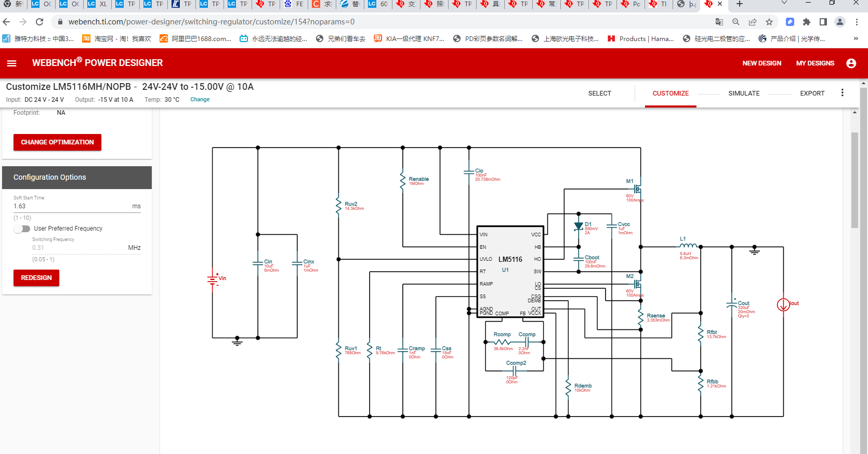Open a new browser tab
This screenshot has height=454, width=868.
point(740,4)
